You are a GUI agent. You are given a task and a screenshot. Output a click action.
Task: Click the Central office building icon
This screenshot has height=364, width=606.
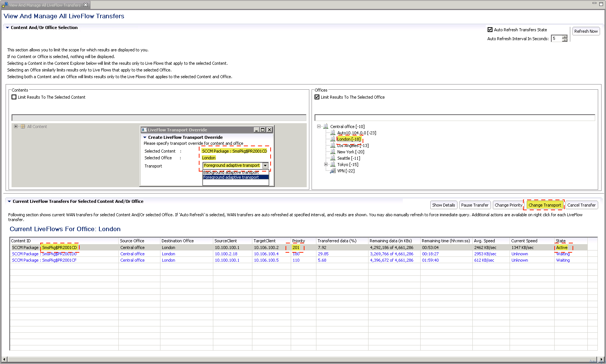click(x=326, y=127)
